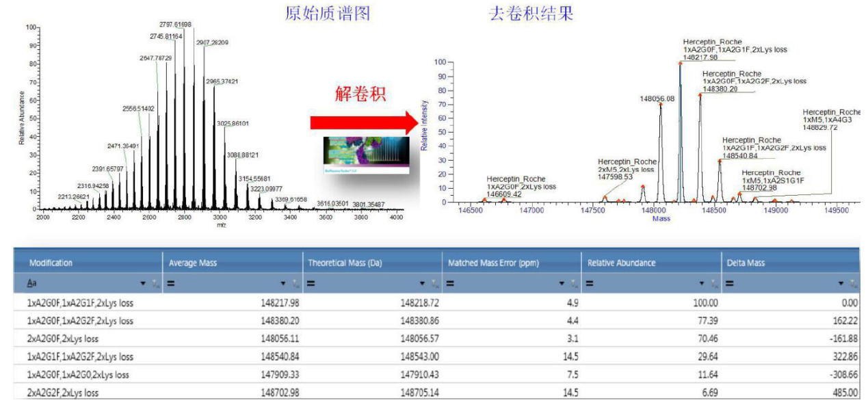This screenshot has height=405, width=868.
Task: Sort by the Delta Mass column header
Action: pos(790,263)
